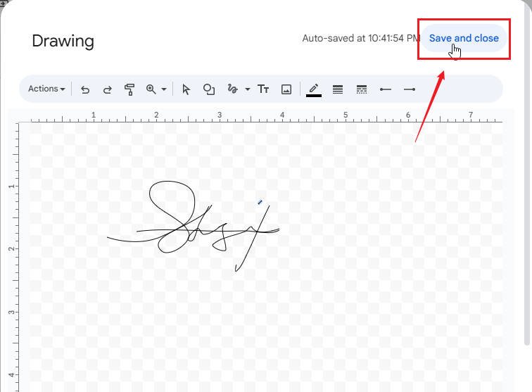Open the Line color pencil picker
This screenshot has width=532, height=392.
pos(314,90)
